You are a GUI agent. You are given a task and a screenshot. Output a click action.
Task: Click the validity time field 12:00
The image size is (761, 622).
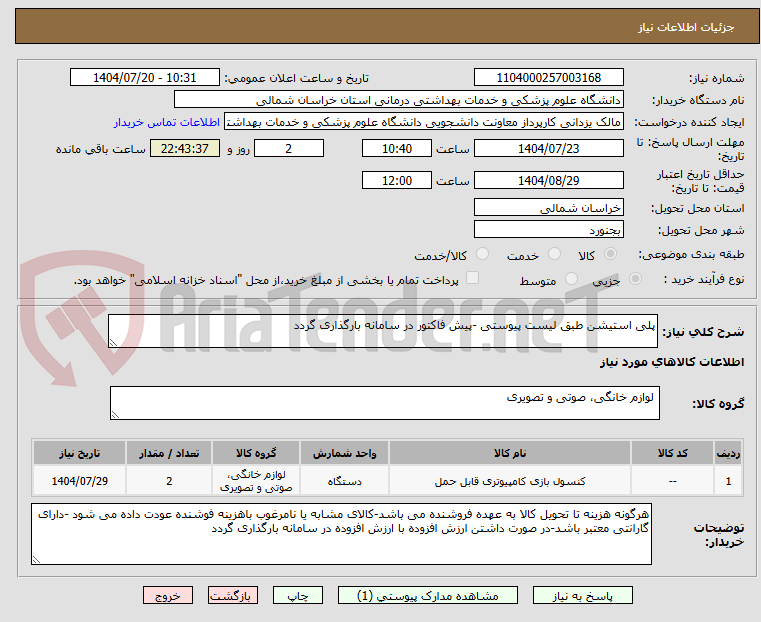tap(397, 180)
